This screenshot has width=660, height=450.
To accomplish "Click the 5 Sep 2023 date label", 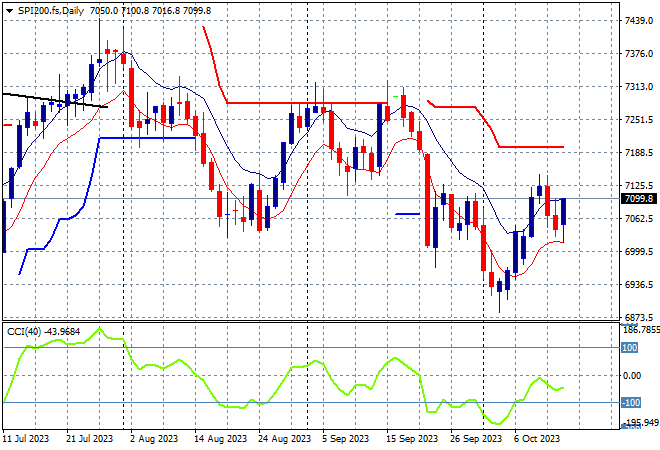I will pyautogui.click(x=346, y=439).
